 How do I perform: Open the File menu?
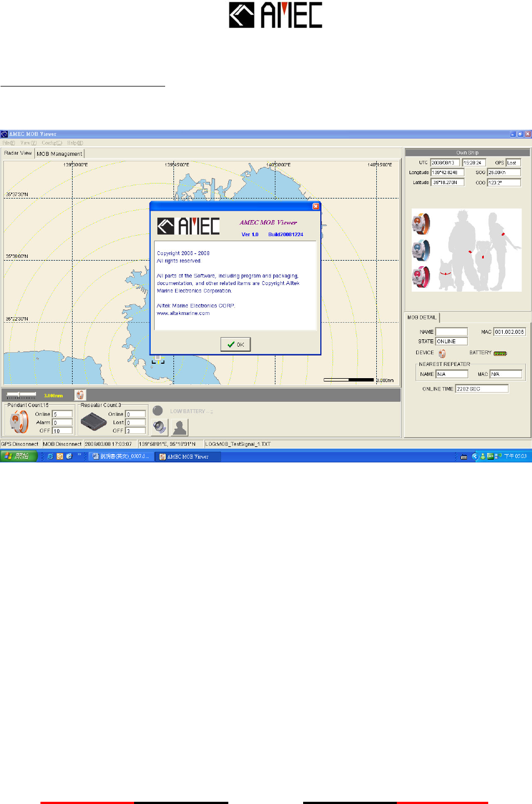click(9, 143)
